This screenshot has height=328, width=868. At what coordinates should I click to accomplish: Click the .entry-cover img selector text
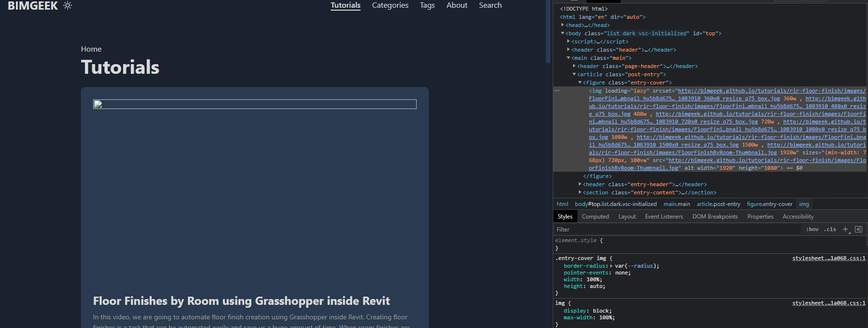[x=580, y=258]
